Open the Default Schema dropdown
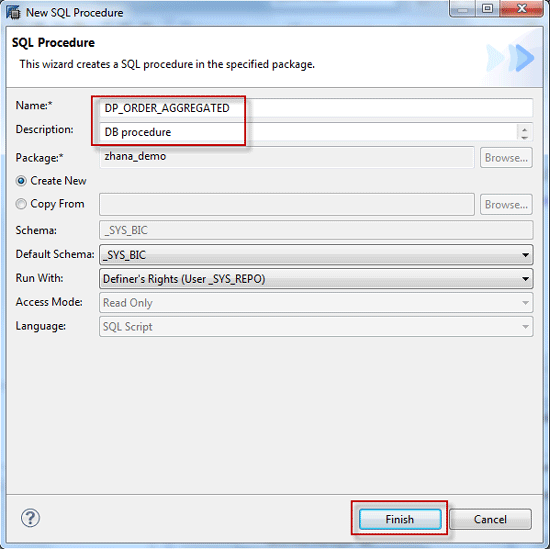Viewport: 550px width, 549px height. click(x=316, y=255)
